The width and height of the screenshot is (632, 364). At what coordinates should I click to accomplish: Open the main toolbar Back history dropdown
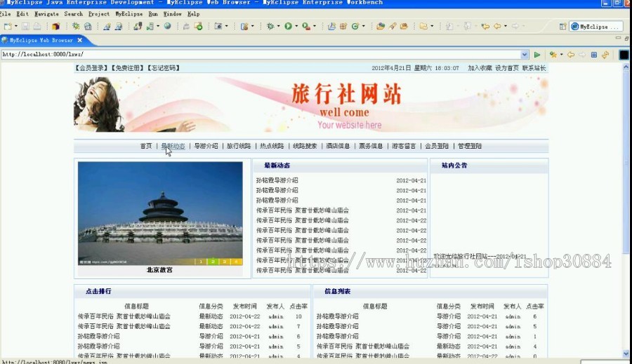tap(506, 27)
